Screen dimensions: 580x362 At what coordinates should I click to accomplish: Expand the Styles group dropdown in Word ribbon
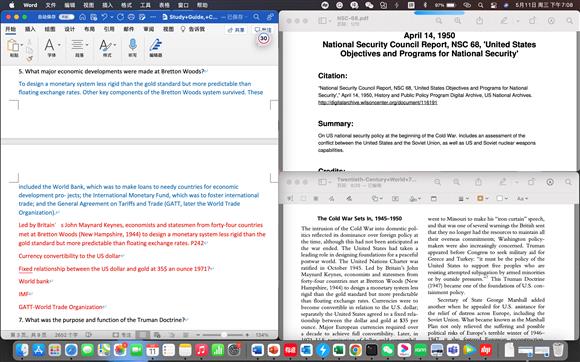pyautogui.click(x=115, y=45)
